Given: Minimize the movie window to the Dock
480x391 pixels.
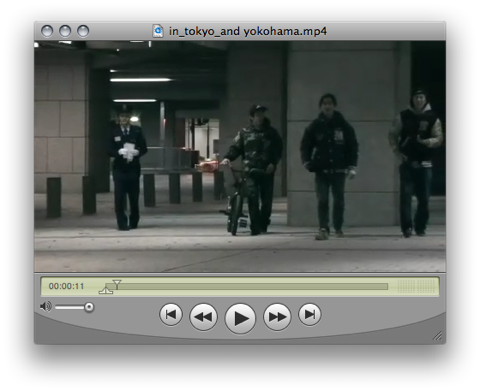Looking at the screenshot, I should (65, 31).
